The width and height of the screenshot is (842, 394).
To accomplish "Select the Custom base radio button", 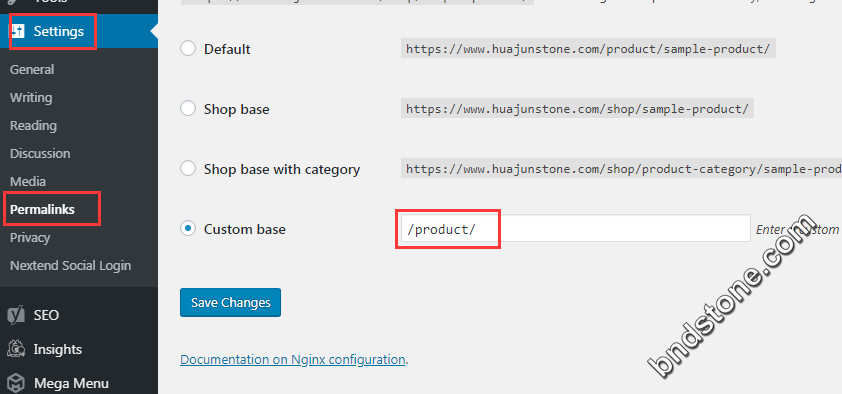I will (x=188, y=229).
